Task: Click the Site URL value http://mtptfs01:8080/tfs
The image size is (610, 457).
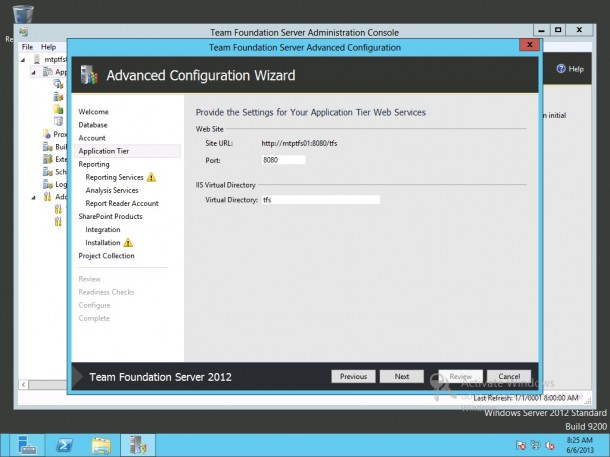Action: coord(299,144)
